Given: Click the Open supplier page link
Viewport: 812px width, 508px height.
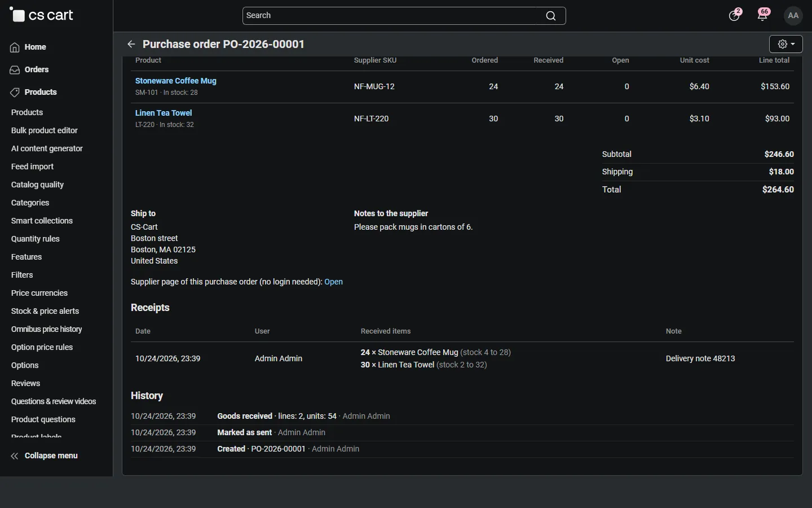Looking at the screenshot, I should point(333,282).
